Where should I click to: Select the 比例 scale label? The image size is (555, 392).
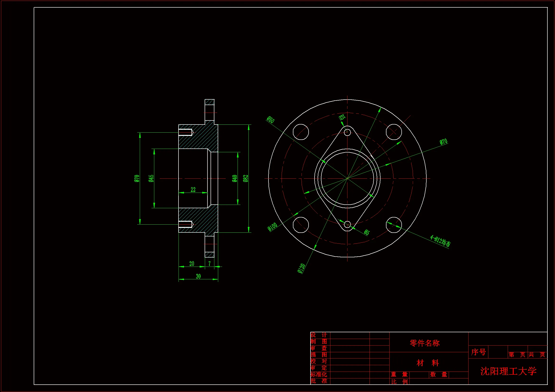tap(399, 382)
